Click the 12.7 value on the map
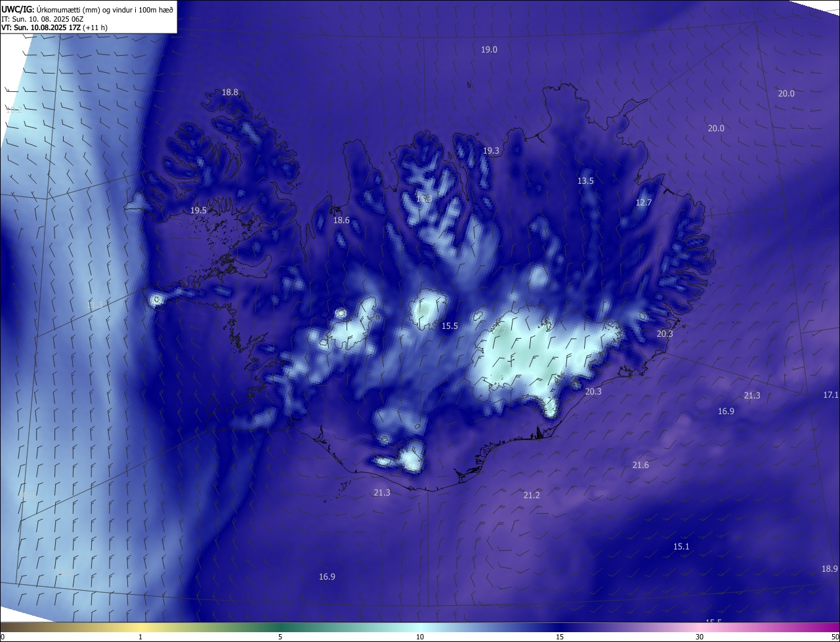This screenshot has width=840, height=642. (644, 203)
